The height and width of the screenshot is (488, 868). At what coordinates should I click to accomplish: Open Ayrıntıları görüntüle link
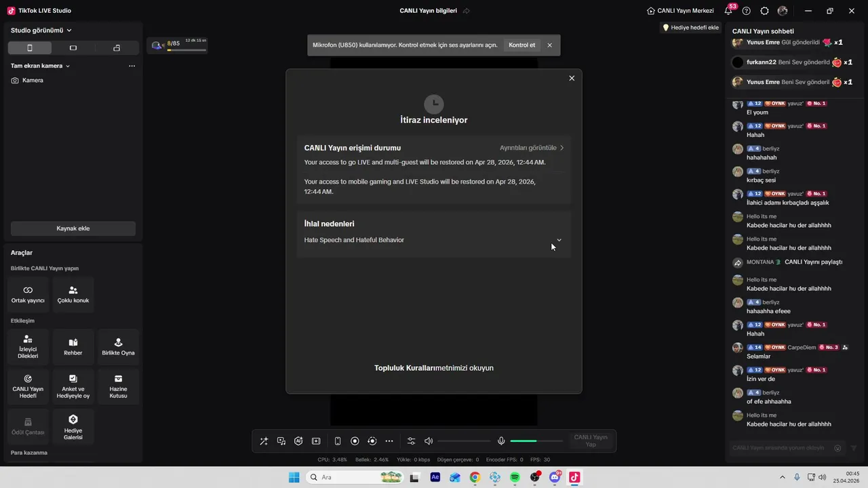(532, 148)
